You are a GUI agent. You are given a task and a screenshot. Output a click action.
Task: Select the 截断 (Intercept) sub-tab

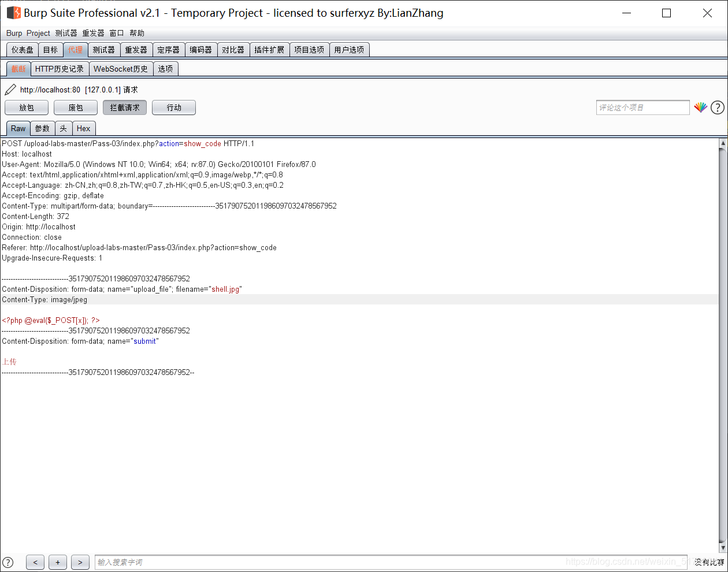coord(18,69)
